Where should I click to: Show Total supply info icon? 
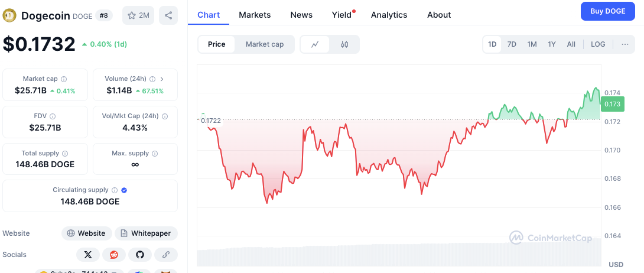tap(65, 154)
